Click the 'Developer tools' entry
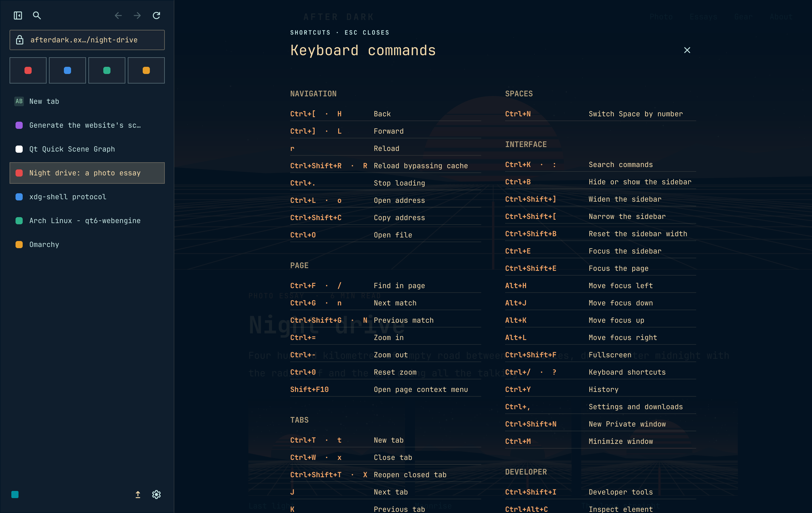812x513 pixels. (600, 492)
